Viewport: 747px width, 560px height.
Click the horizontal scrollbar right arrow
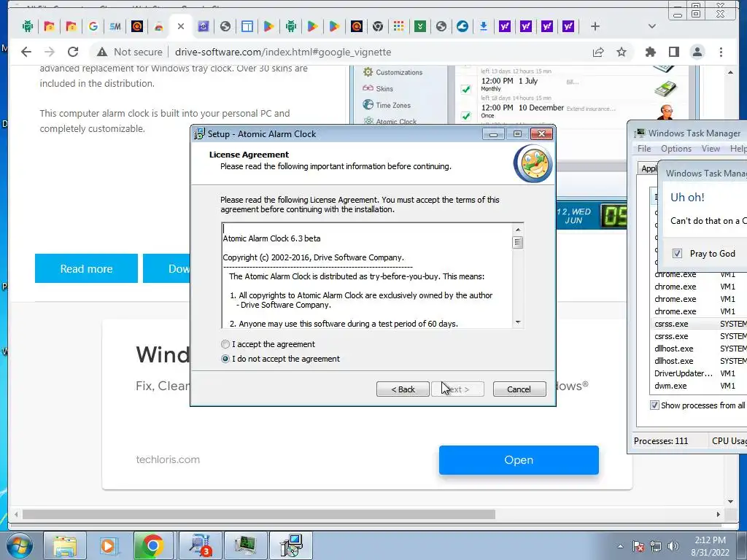(719, 514)
